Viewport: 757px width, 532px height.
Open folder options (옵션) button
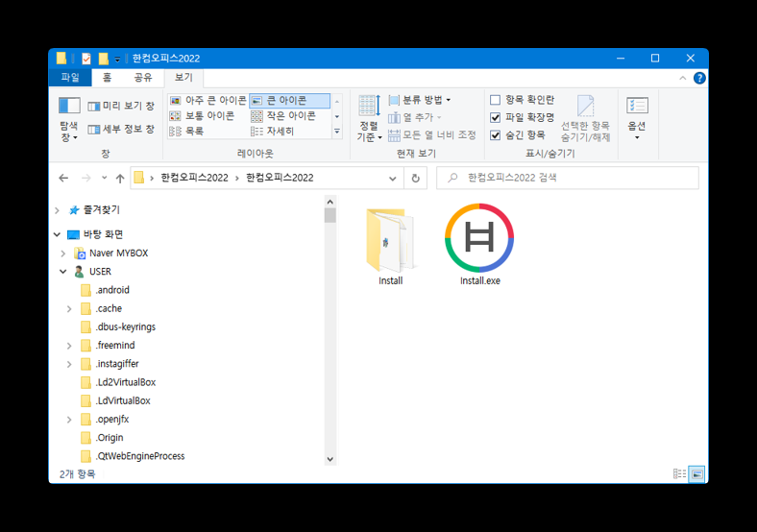[x=637, y=119]
